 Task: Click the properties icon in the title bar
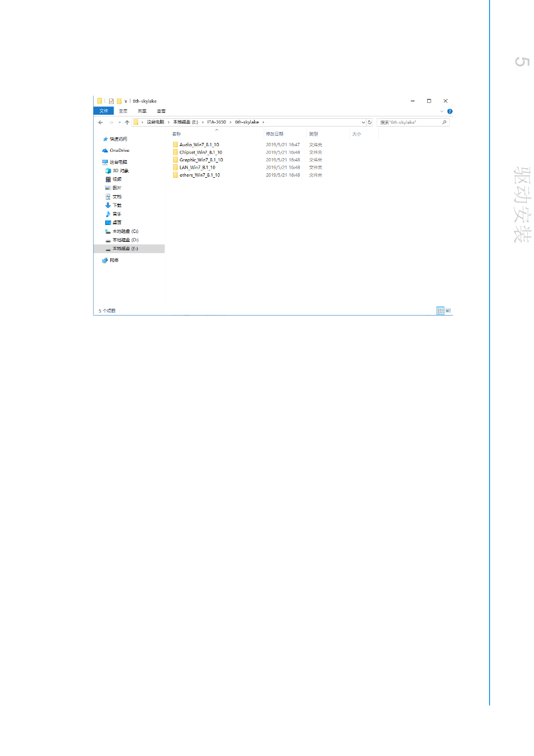point(111,101)
